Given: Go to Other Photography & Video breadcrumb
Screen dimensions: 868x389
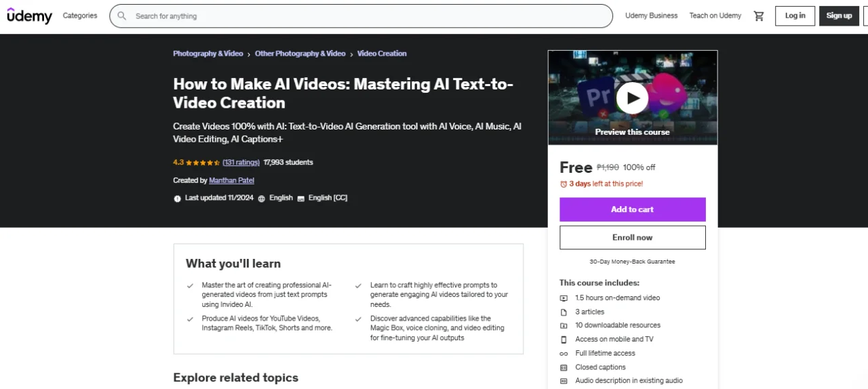Looking at the screenshot, I should (300, 54).
